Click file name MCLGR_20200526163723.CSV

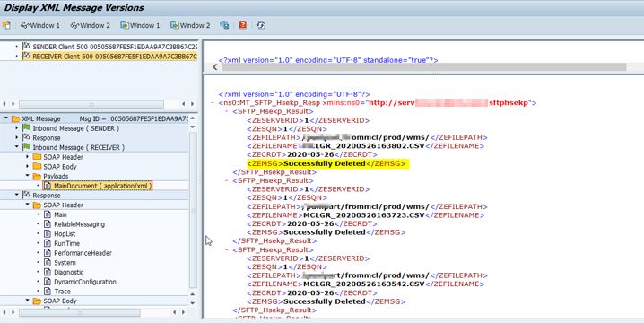[363, 215]
